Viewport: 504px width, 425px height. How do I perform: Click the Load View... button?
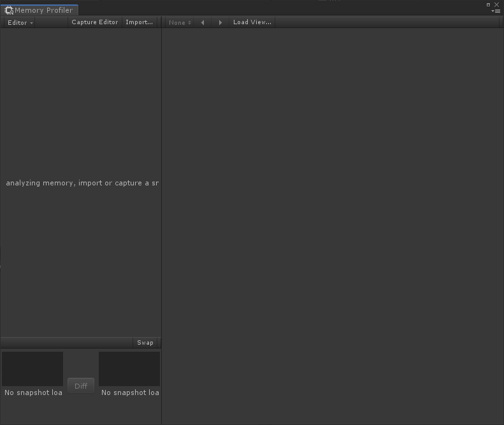pos(252,22)
